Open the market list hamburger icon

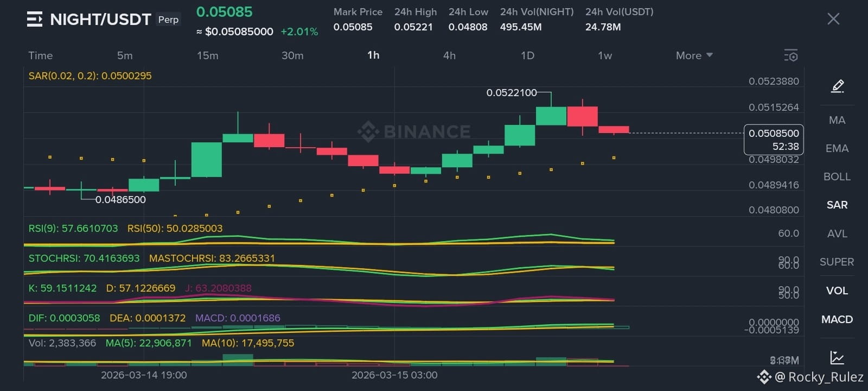click(x=34, y=20)
